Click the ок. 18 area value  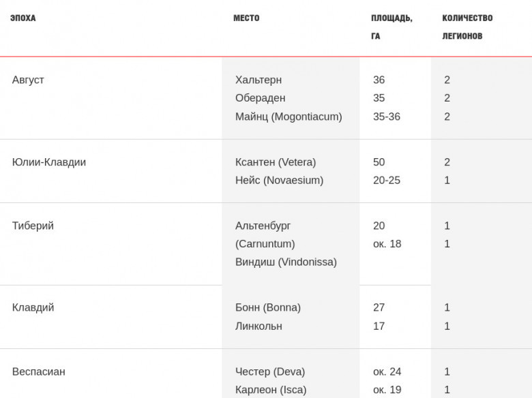click(387, 244)
